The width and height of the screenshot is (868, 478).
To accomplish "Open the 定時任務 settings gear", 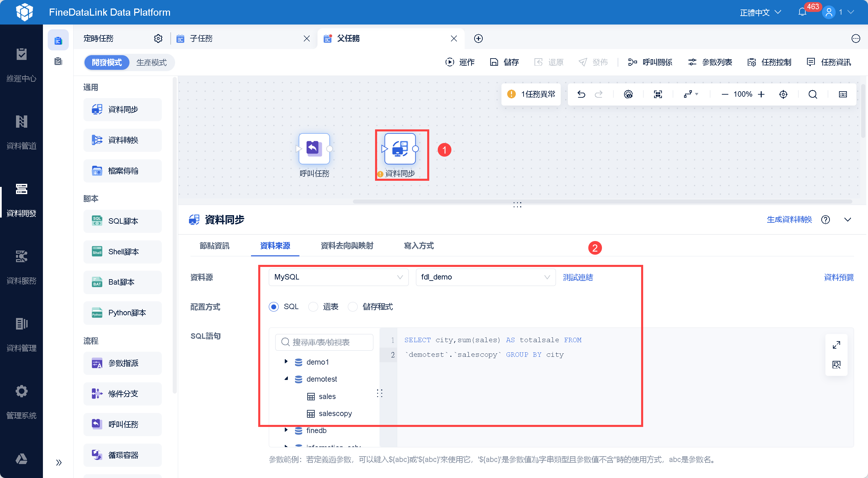I will tap(158, 38).
